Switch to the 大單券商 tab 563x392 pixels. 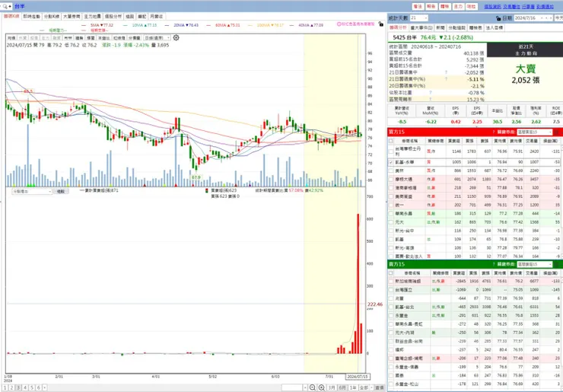click(x=72, y=17)
